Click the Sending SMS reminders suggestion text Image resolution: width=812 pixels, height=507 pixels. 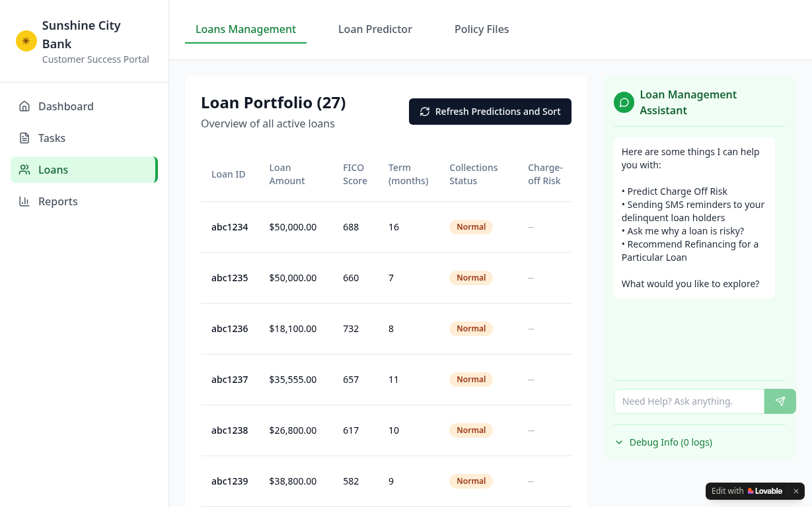click(693, 211)
